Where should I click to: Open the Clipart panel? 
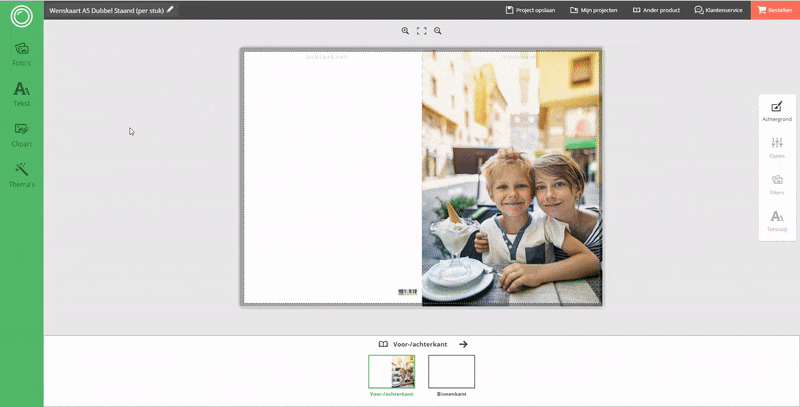(21, 134)
